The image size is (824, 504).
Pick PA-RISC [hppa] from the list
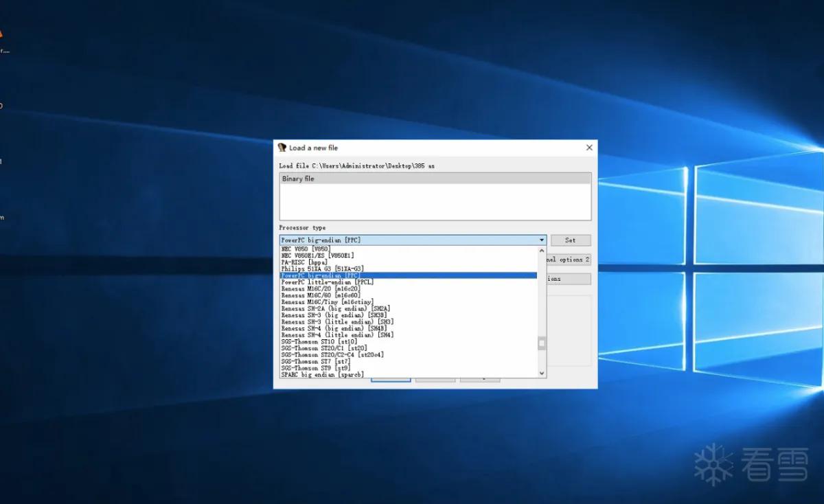[409, 262]
